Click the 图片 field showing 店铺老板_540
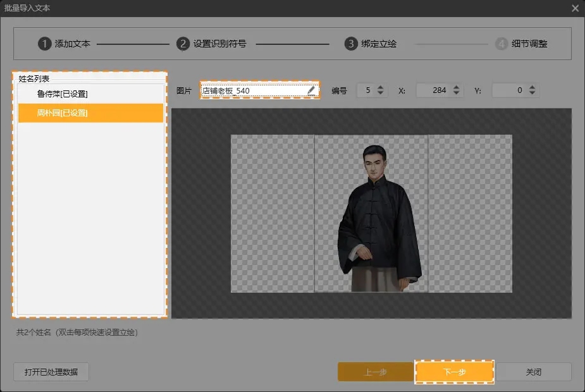This screenshot has height=392, width=585. [260, 90]
